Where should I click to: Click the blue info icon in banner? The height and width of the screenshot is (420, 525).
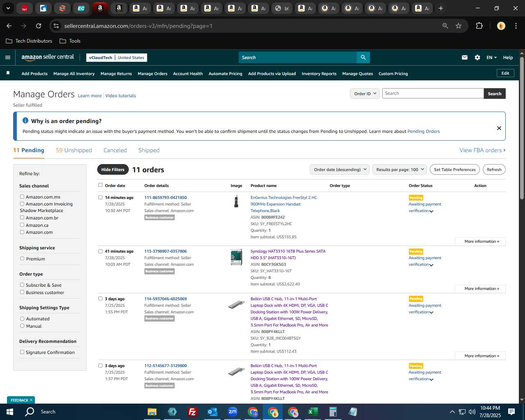point(25,121)
